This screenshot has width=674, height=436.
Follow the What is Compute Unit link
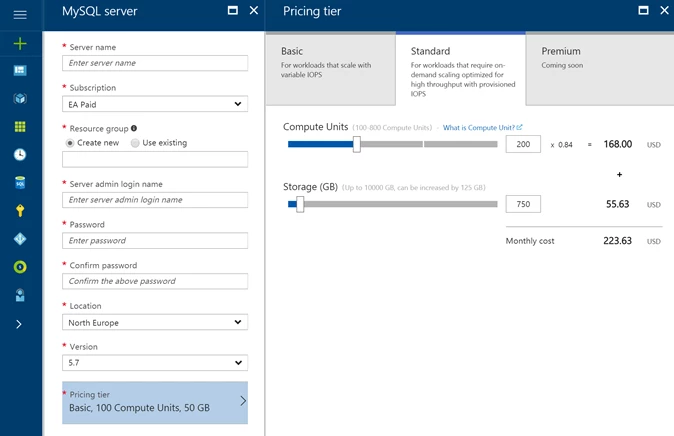tap(482, 128)
